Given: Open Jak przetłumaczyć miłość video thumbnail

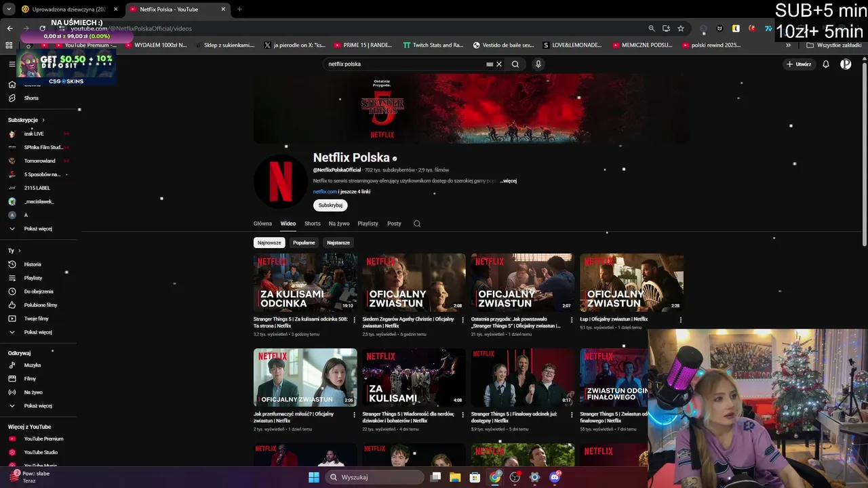Looking at the screenshot, I should tap(305, 378).
